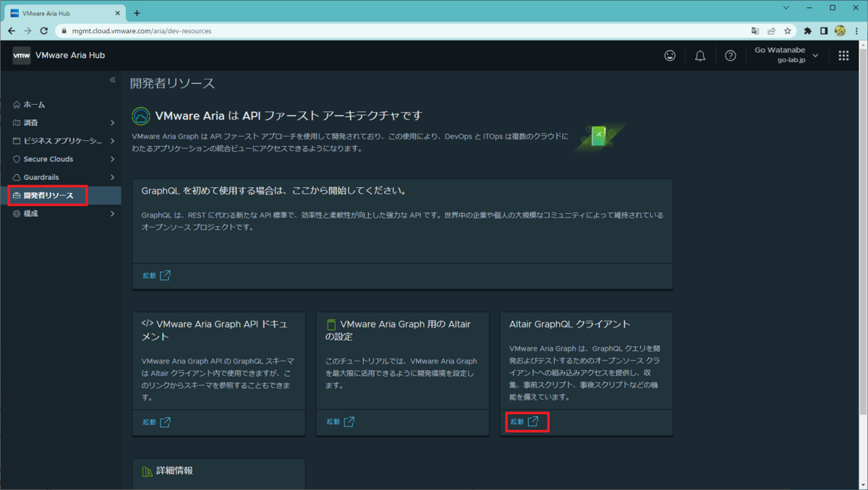This screenshot has height=490, width=868.
Task: Open the Chrome three-dot menu
Action: (x=856, y=31)
